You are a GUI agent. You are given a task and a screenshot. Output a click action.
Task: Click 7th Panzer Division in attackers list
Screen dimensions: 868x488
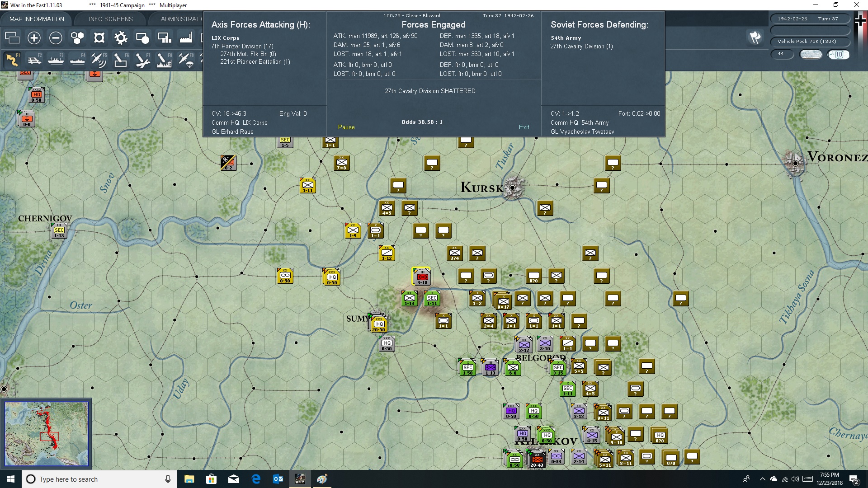click(x=242, y=46)
